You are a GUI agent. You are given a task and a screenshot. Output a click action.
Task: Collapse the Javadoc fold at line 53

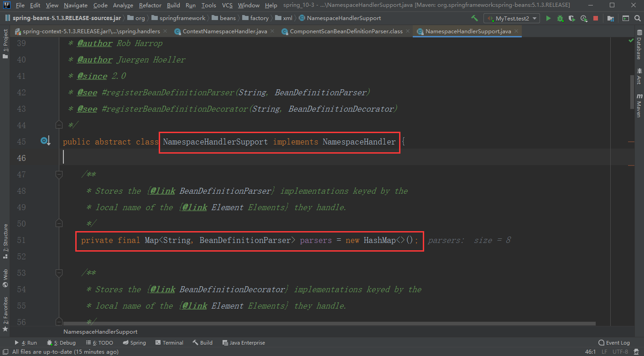tap(59, 273)
